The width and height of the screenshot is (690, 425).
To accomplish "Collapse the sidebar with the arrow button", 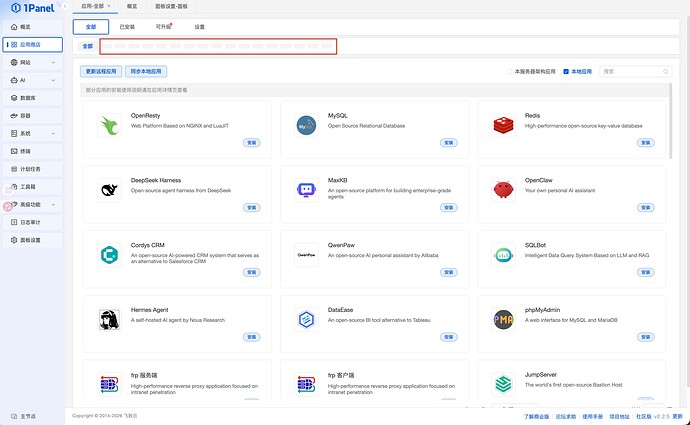I will (x=65, y=6).
